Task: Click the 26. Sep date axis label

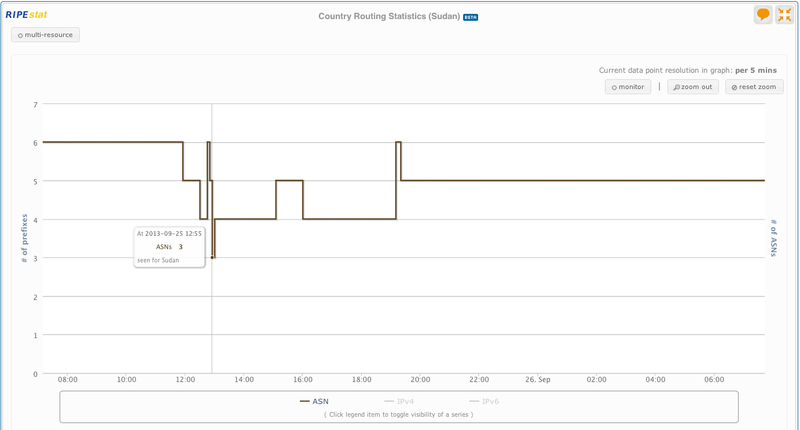Action: pyautogui.click(x=538, y=380)
